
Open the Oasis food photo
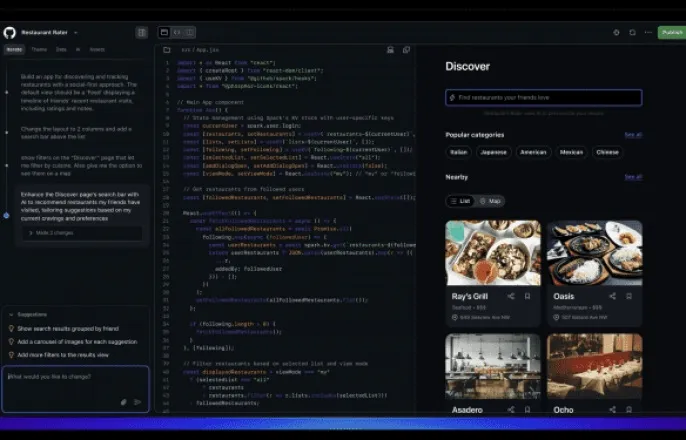pos(595,253)
